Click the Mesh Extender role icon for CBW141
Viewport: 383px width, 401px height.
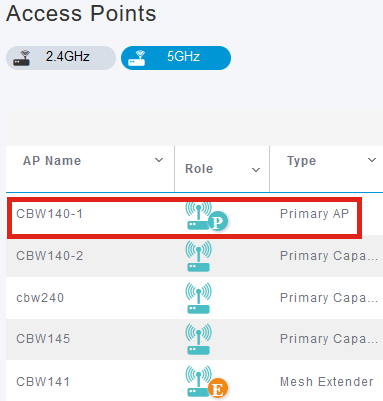click(206, 381)
